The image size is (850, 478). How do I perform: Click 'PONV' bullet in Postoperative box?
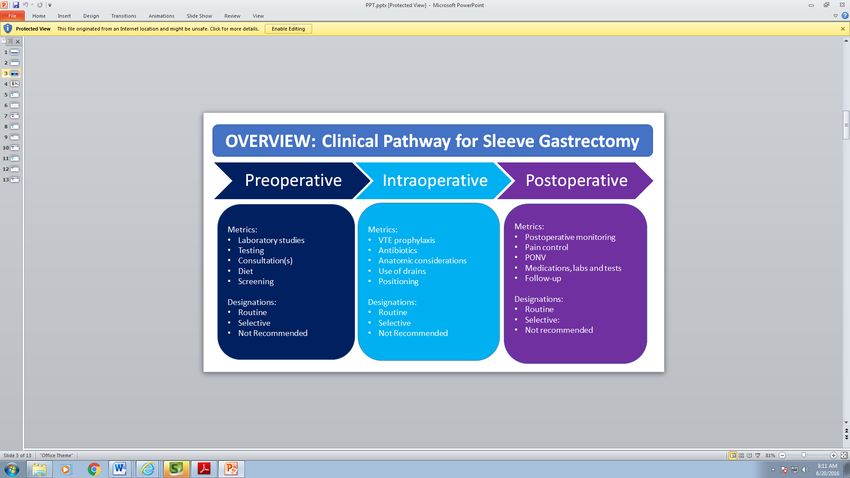[x=535, y=257]
